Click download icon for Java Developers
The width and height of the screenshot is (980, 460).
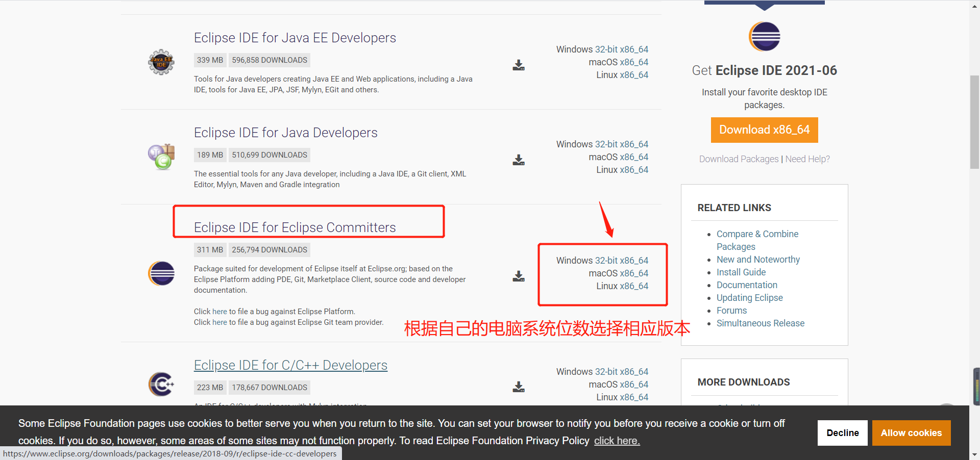(519, 160)
